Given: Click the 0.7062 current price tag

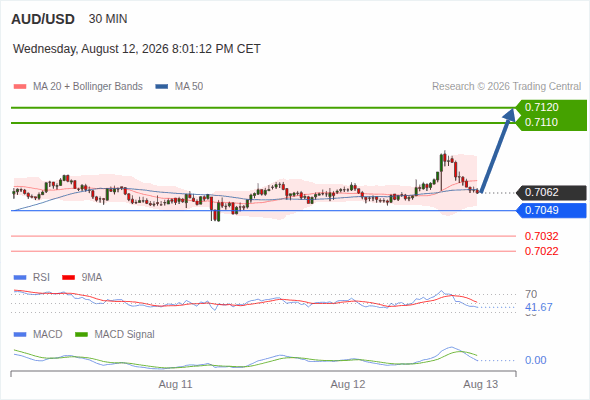Looking at the screenshot, I should [x=551, y=193].
